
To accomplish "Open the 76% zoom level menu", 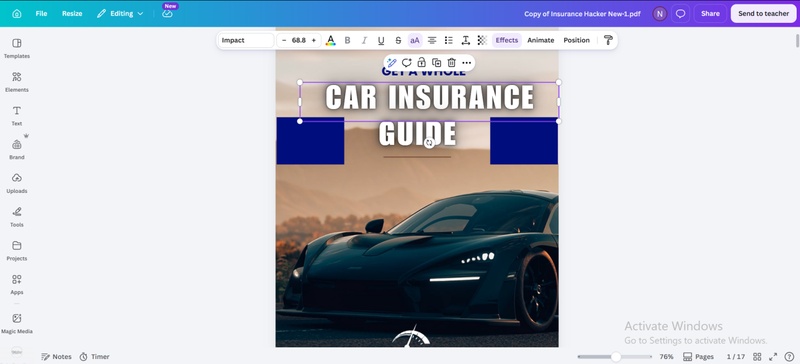I will point(666,357).
